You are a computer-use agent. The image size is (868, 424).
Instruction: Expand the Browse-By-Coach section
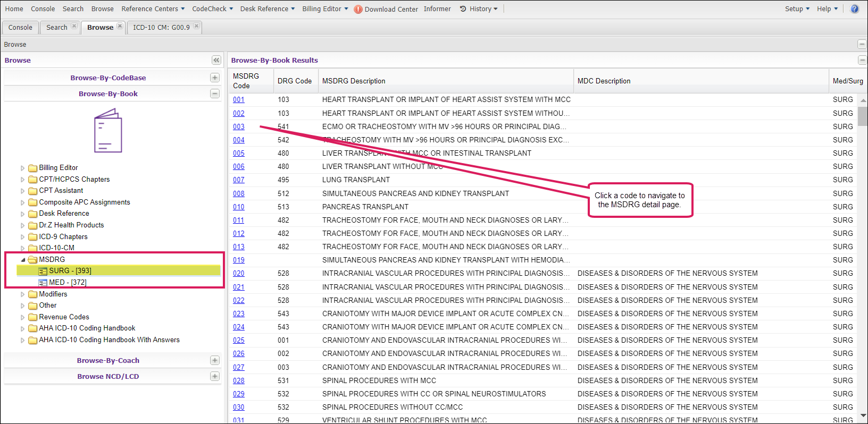[215, 360]
